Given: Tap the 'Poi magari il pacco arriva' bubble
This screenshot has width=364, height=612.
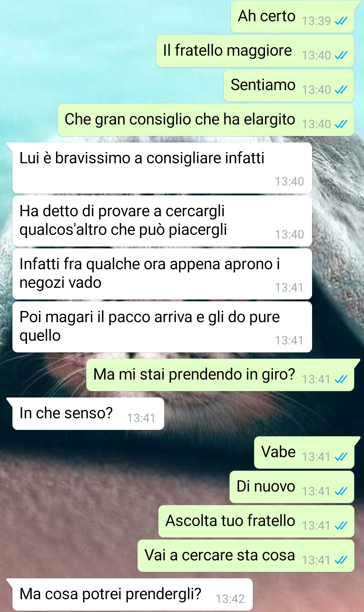Looking at the screenshot, I should [162, 327].
